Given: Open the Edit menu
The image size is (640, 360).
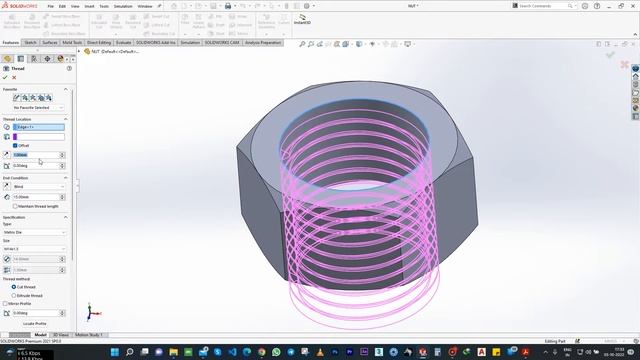Looking at the screenshot, I should click(62, 6).
